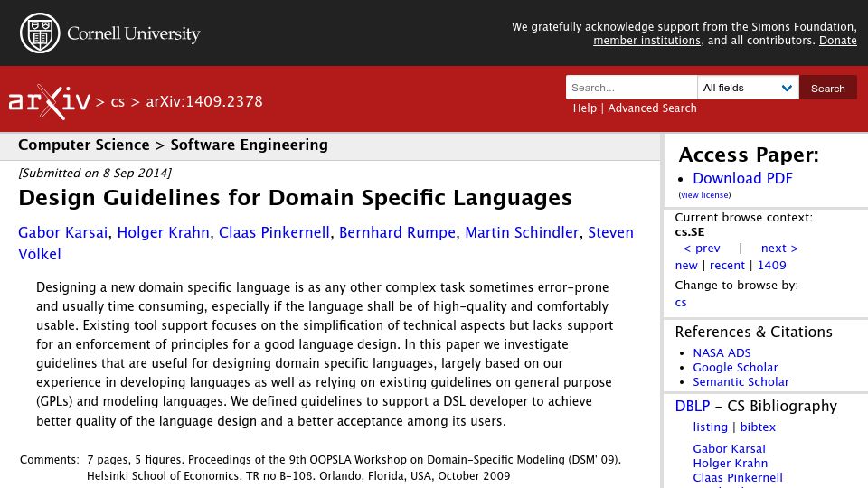Go to next paper

779,249
